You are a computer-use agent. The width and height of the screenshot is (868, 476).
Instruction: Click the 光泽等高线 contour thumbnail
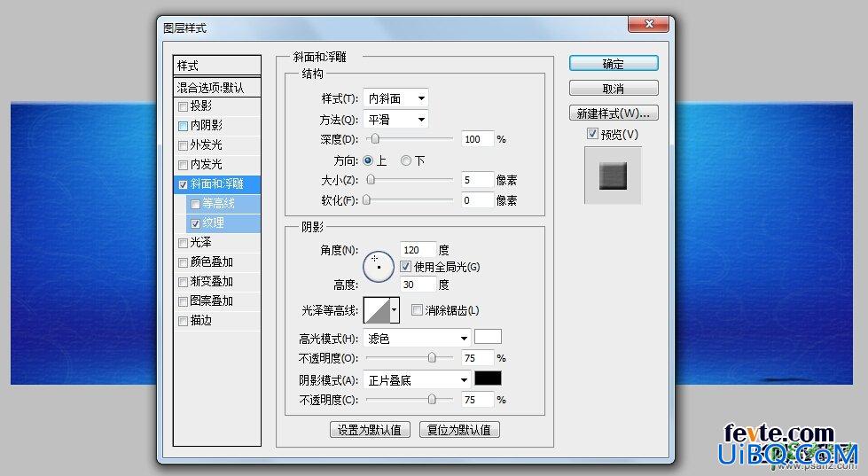pos(377,310)
